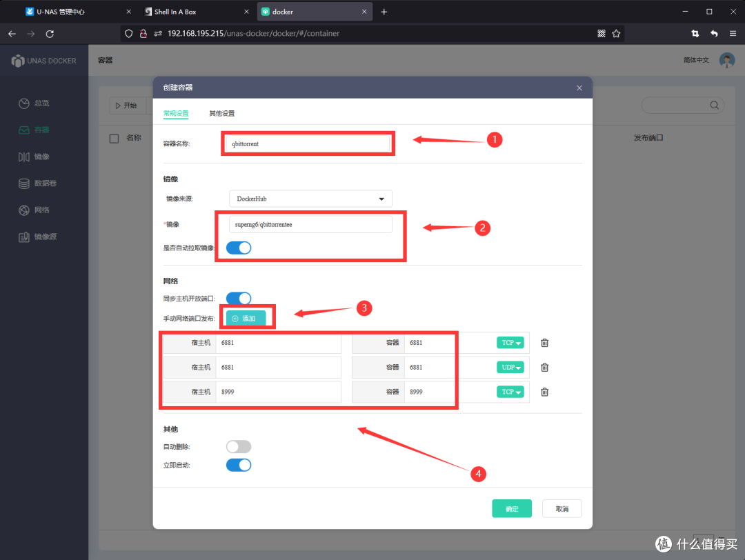Remove the 8999 port mapping with trash icon
Screen dimensions: 745x560
pos(544,392)
